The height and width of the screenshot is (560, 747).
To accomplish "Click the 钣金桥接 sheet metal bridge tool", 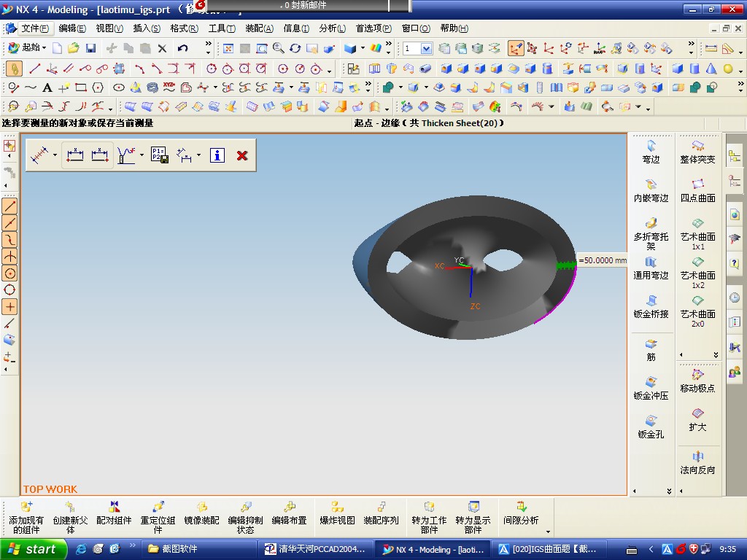I will pyautogui.click(x=651, y=307).
